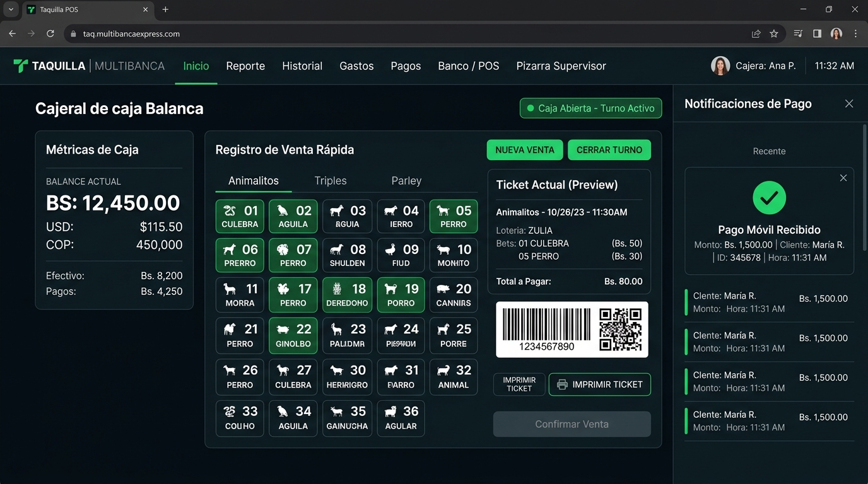Share this page from the address bar

(756, 34)
